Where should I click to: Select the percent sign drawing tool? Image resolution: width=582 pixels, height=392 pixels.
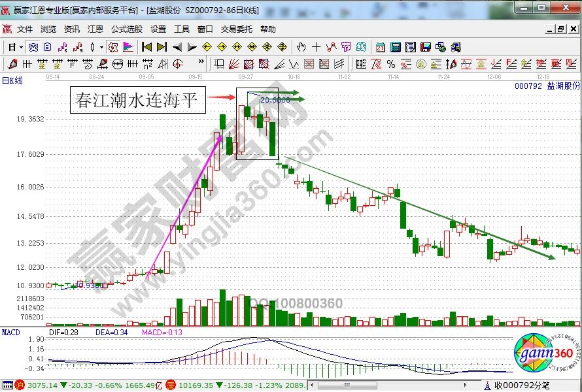coord(390,64)
